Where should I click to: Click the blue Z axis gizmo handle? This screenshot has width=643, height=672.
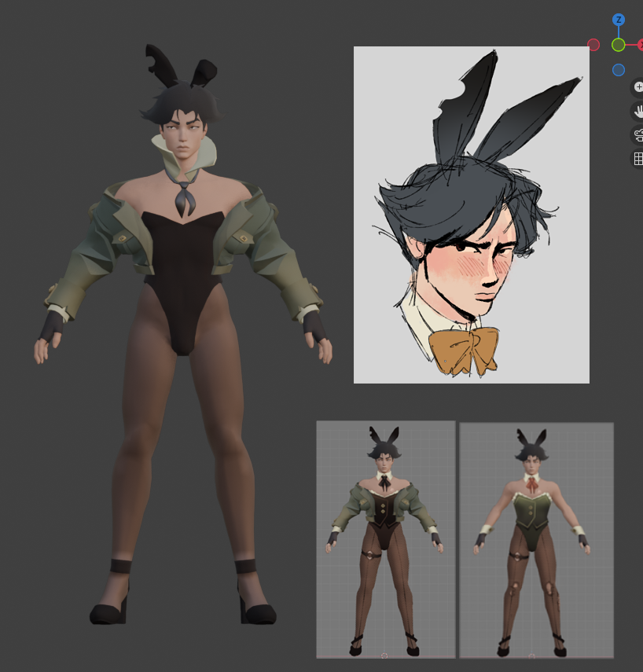click(x=618, y=20)
